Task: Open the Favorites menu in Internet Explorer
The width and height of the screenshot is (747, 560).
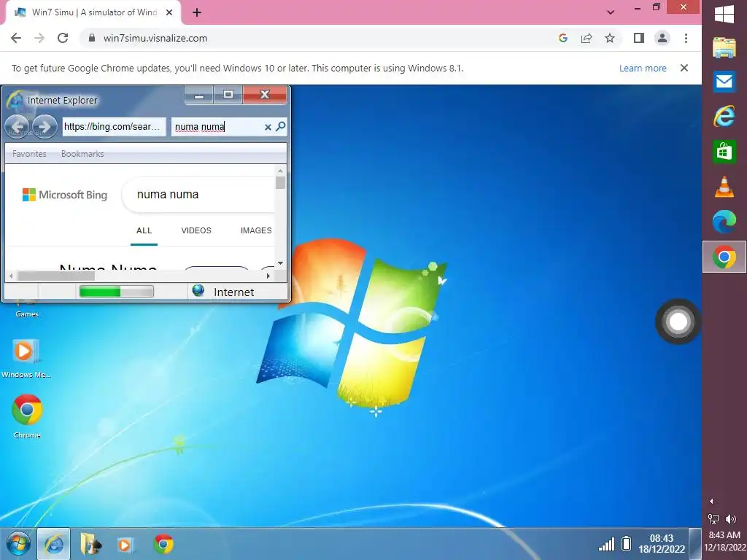Action: [x=29, y=154]
